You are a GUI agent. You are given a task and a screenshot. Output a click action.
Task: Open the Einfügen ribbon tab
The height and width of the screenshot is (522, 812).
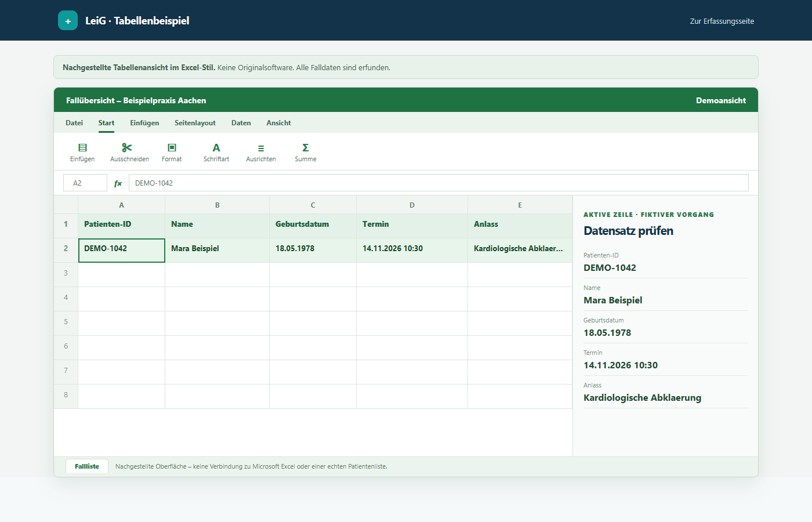pyautogui.click(x=144, y=123)
